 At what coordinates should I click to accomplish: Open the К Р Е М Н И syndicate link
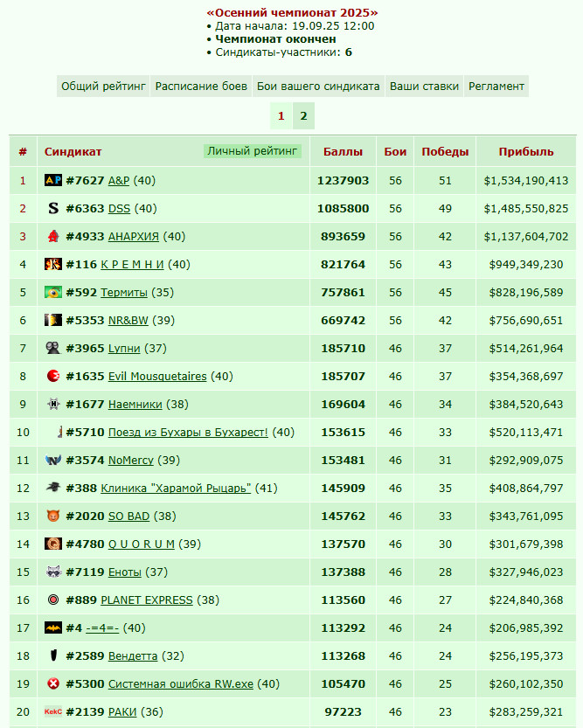(132, 265)
